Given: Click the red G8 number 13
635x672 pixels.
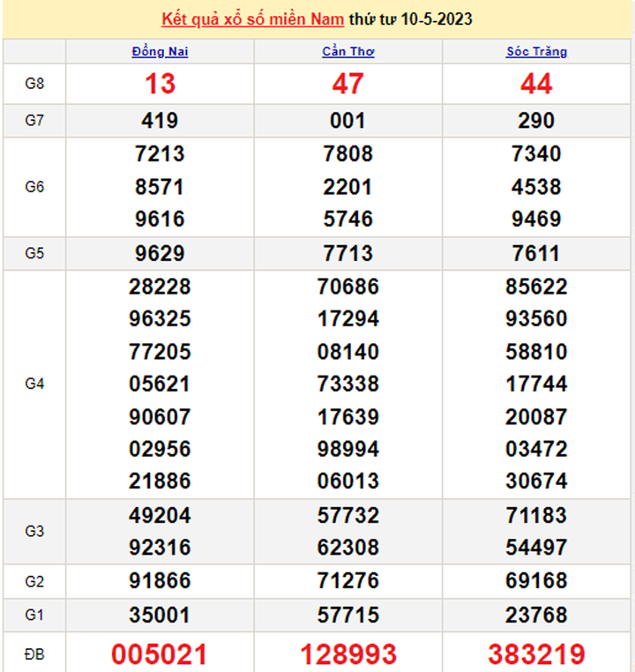Looking at the screenshot, I should [160, 84].
